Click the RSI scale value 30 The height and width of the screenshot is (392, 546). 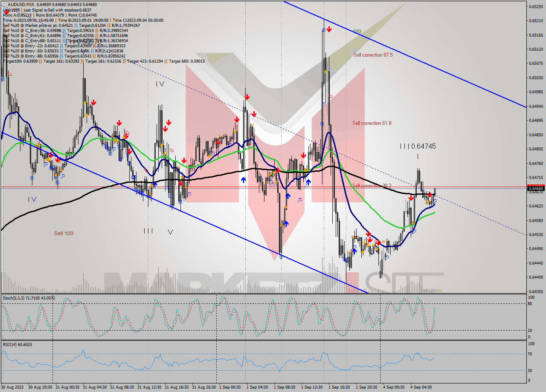(531, 370)
